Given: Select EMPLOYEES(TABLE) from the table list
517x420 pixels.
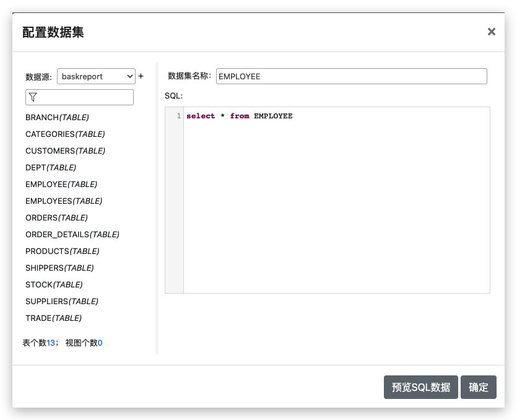Looking at the screenshot, I should coord(64,201).
